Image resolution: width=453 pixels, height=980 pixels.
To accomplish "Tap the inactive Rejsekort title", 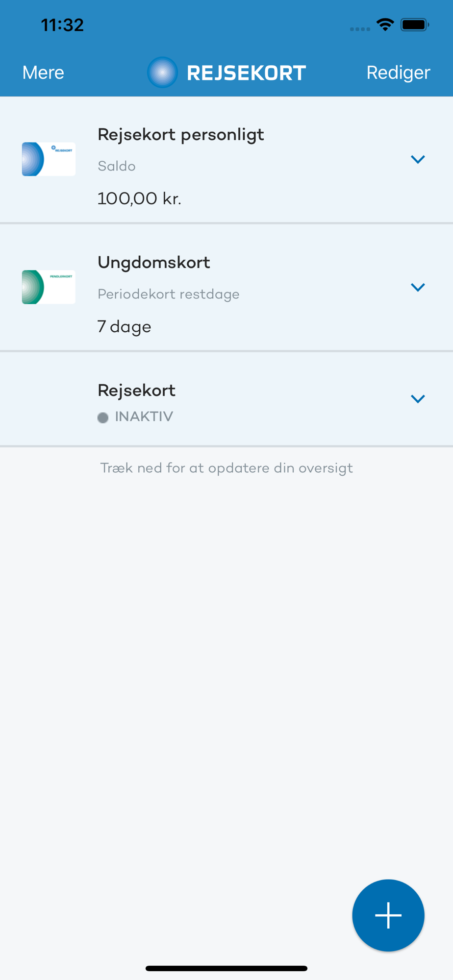I will (136, 391).
